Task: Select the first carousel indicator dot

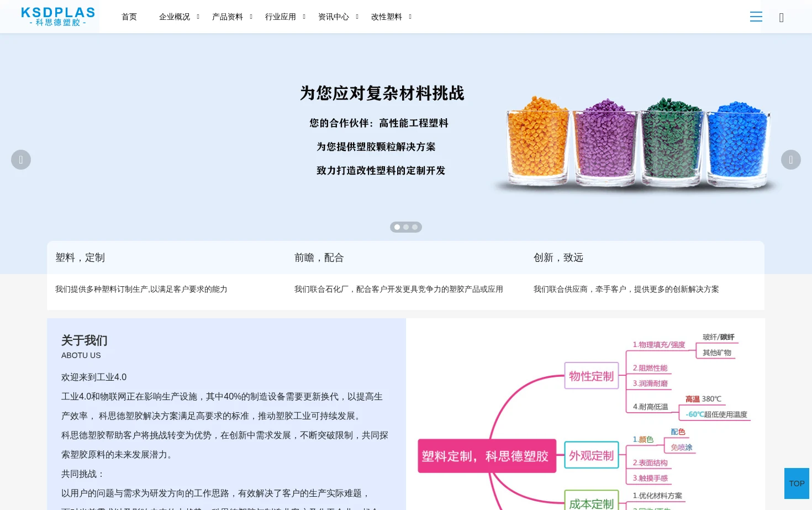Action: coord(397,227)
